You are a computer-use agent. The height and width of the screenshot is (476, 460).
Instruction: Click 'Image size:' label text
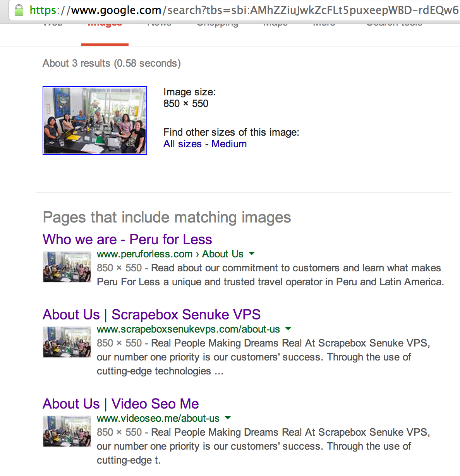(x=189, y=92)
